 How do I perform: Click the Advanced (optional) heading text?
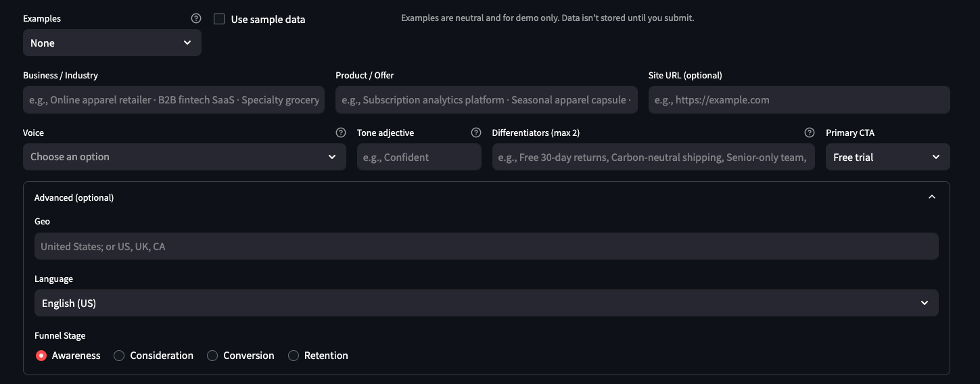[x=74, y=197]
